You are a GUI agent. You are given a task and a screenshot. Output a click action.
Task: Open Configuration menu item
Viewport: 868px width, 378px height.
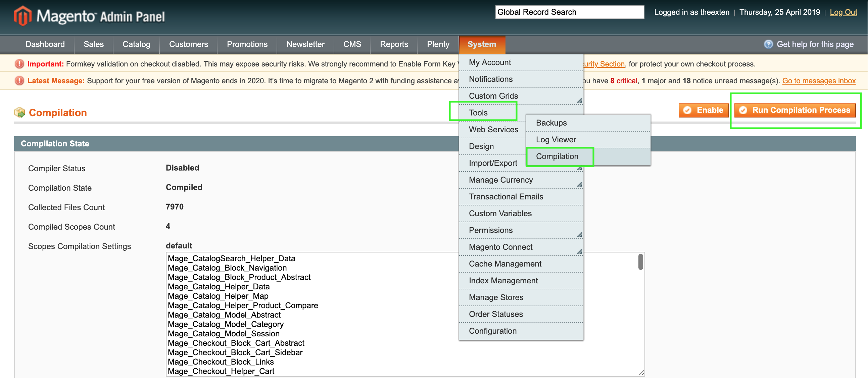pos(521,331)
